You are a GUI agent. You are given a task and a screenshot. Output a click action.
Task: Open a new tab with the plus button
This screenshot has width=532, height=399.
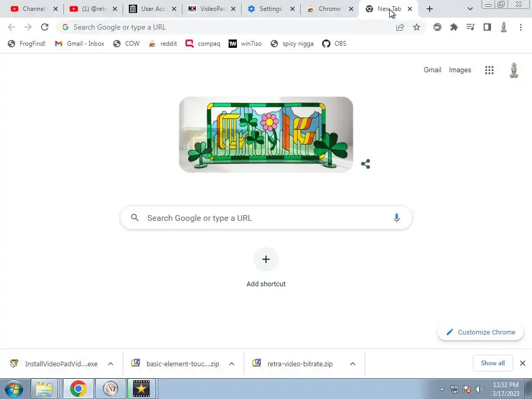click(430, 9)
